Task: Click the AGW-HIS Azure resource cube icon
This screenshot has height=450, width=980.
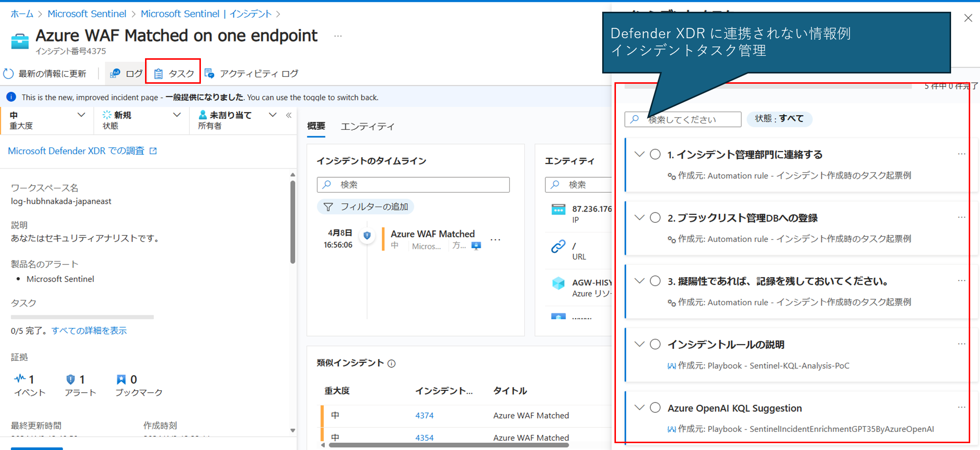Action: pos(558,283)
